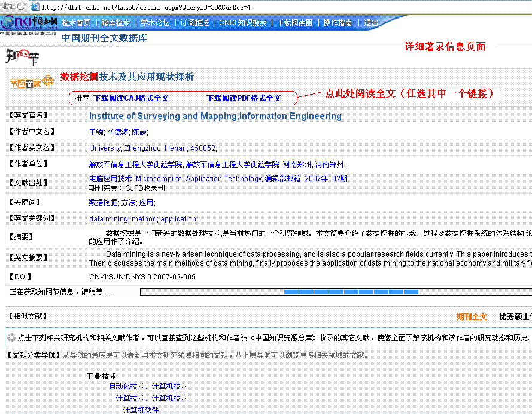Click the 正在获取知网节信息 loading progress bar

click(336, 292)
